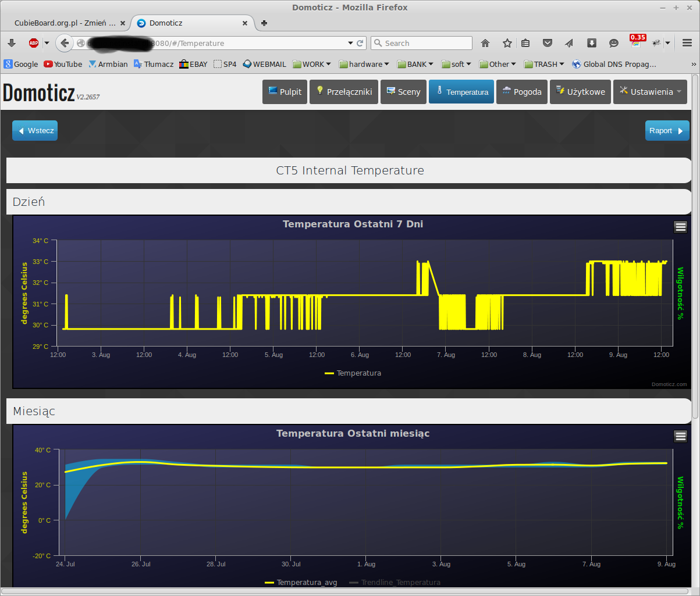Open the Raport button
The image size is (700, 596).
[x=667, y=131]
